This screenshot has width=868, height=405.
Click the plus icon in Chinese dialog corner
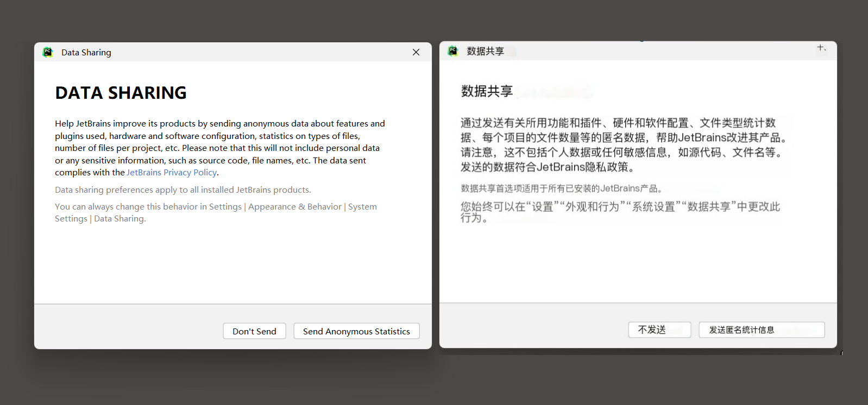821,48
